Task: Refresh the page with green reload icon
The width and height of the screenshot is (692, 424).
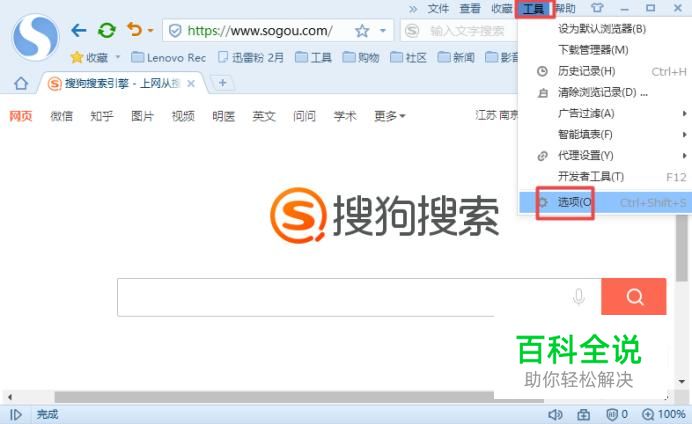Action: click(x=107, y=30)
